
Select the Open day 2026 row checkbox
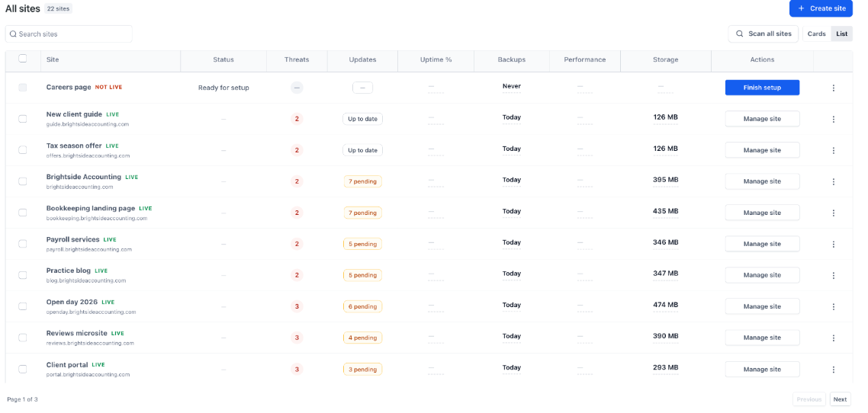pyautogui.click(x=23, y=306)
